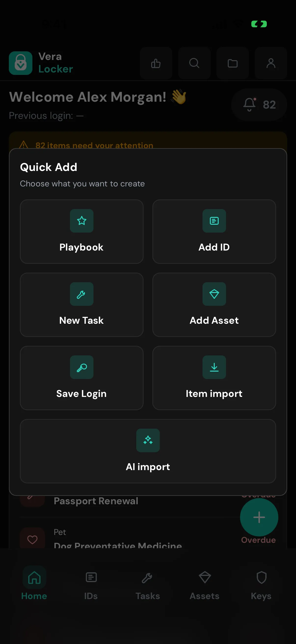Screen dimensions: 296x644
Task: Tap the Welcome Alex Morgan heading
Action: pos(88,97)
